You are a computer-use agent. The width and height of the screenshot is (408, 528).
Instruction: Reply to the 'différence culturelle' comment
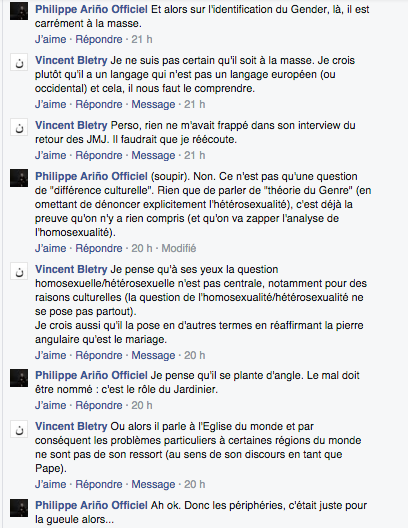click(99, 249)
